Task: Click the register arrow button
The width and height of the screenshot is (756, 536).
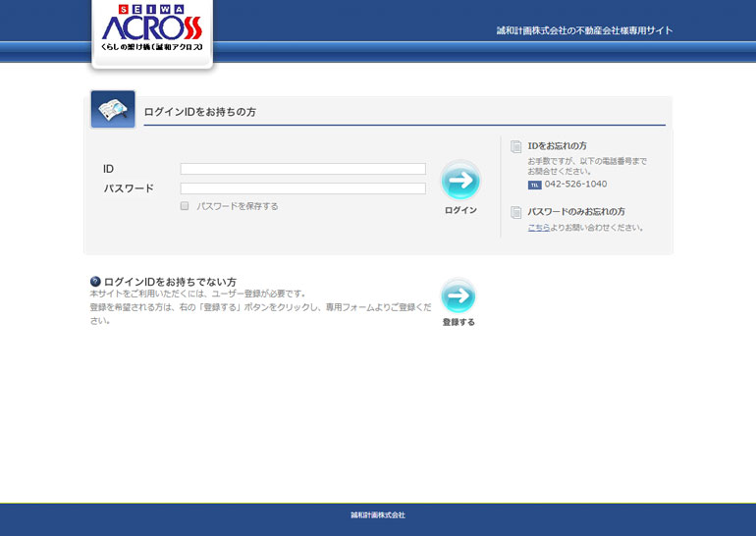Action: [459, 295]
